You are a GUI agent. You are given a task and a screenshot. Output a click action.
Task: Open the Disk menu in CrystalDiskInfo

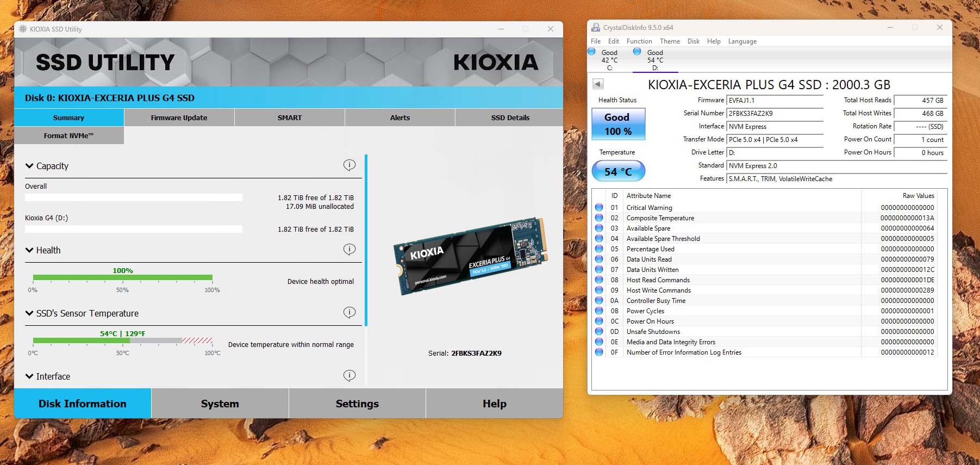point(694,41)
